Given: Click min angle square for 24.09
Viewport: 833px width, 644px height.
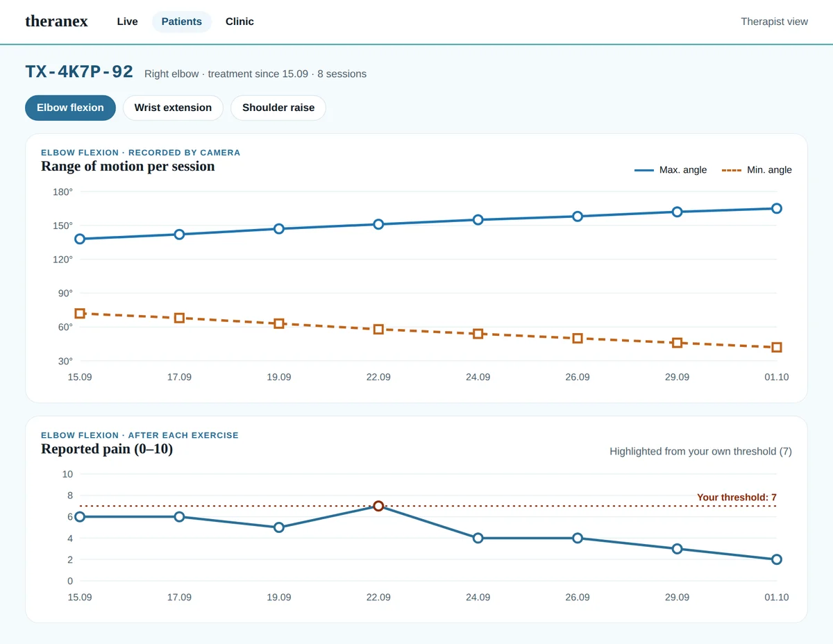Looking at the screenshot, I should click(x=478, y=334).
